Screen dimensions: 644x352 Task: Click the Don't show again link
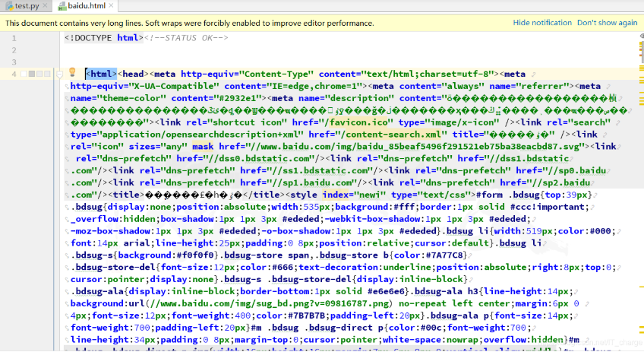[607, 23]
